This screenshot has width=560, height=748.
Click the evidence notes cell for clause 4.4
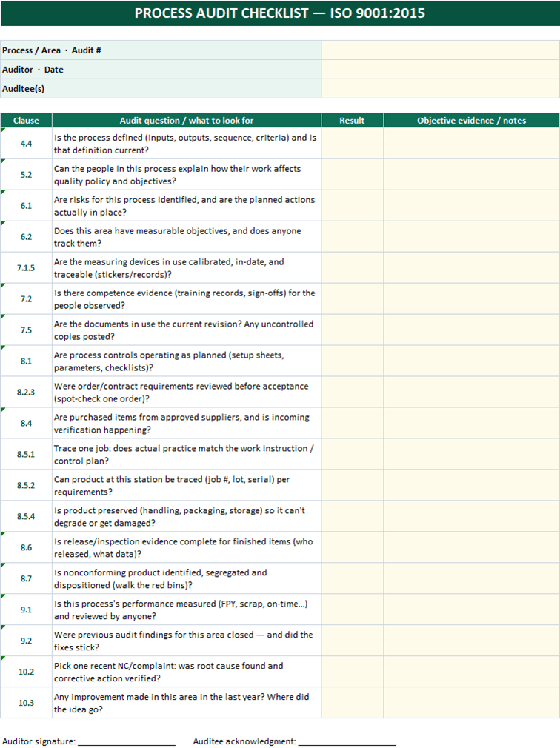tap(471, 143)
